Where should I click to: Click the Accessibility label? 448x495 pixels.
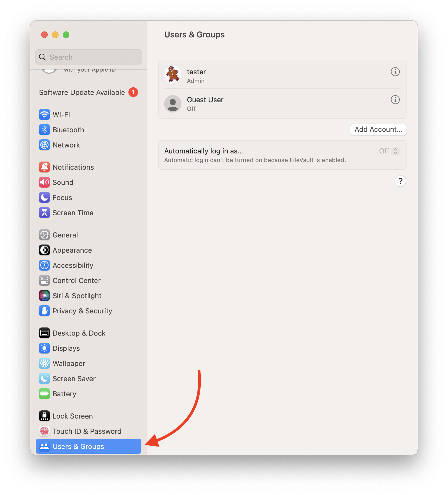[x=73, y=265]
